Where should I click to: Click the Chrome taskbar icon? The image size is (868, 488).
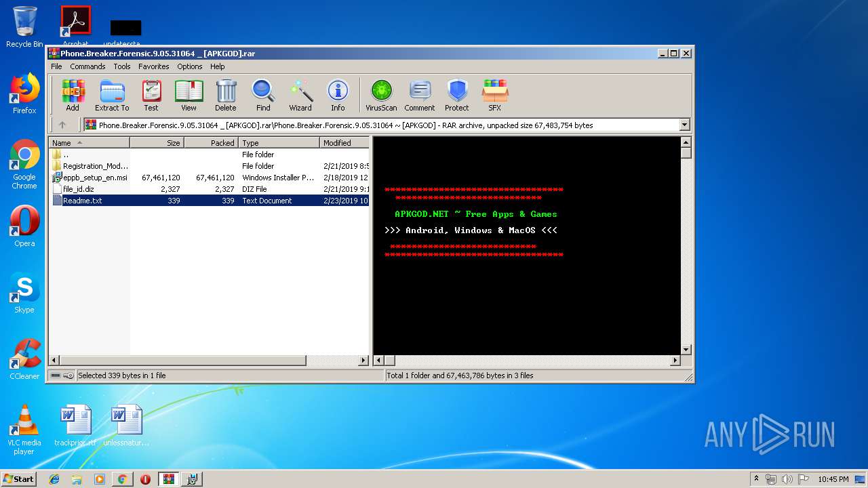point(122,479)
